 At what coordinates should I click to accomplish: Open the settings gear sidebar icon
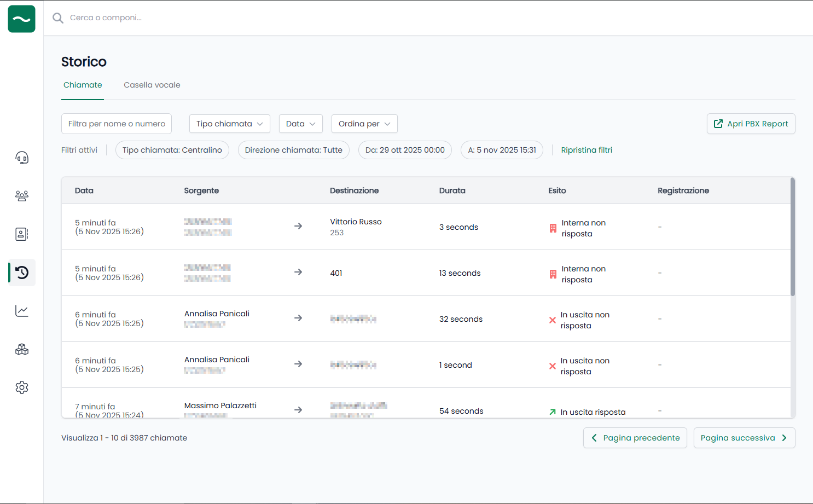[x=22, y=387]
